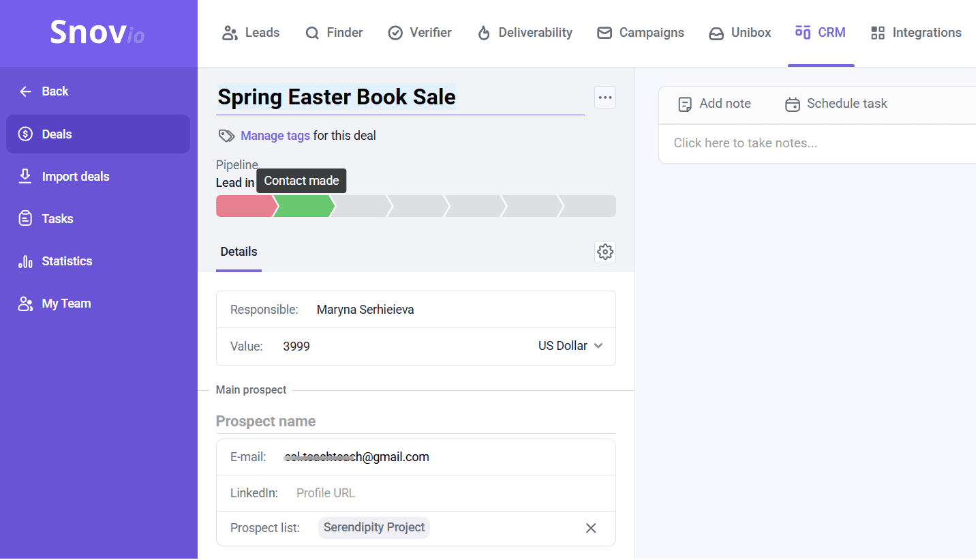Image resolution: width=980 pixels, height=560 pixels.
Task: Open Statistics from the sidebar
Action: tap(67, 261)
